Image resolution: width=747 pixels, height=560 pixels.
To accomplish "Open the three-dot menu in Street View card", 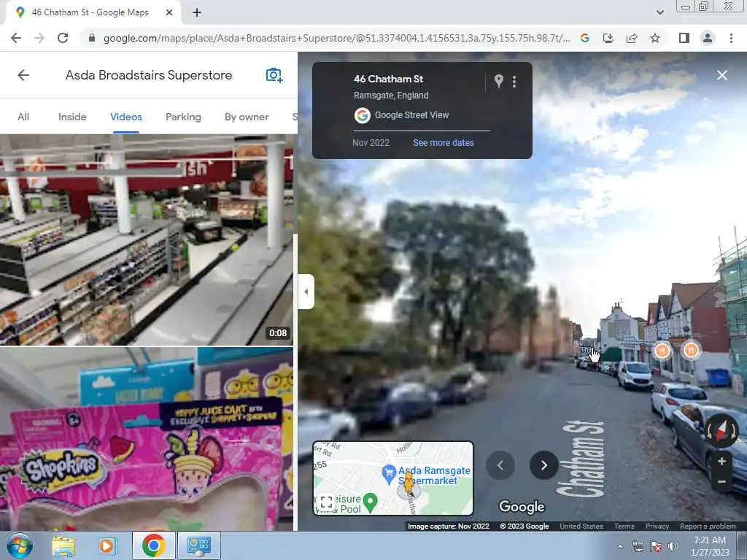I will 514,82.
